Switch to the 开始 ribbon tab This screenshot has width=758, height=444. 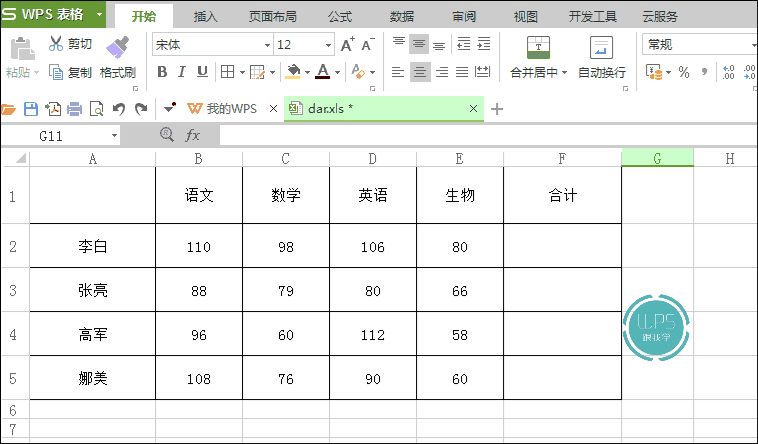(144, 16)
